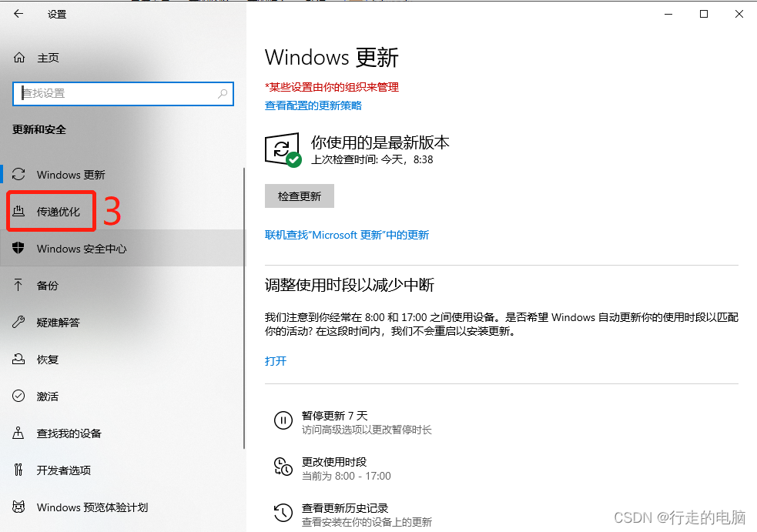Click 访问高级选项以更改暂停时长 text
The width and height of the screenshot is (757, 532).
[367, 430]
